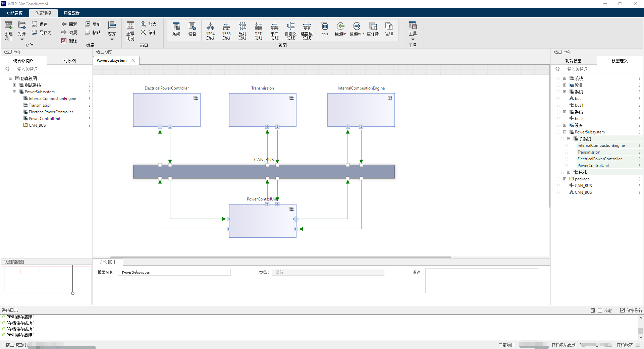
Task: Click the system log scroll-down arrow
Action: (x=641, y=337)
